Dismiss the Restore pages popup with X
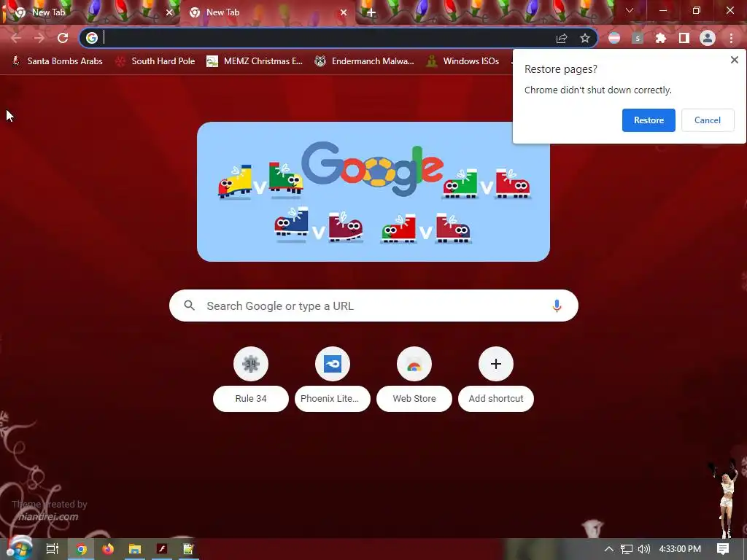The width and height of the screenshot is (747, 560). point(734,60)
